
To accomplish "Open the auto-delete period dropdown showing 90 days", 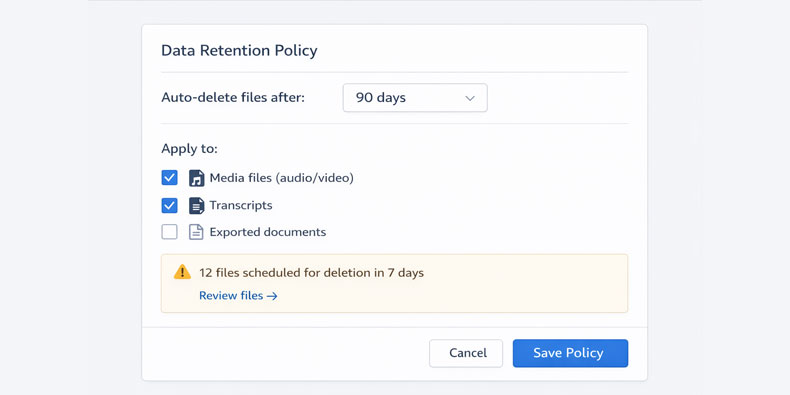I will [415, 98].
